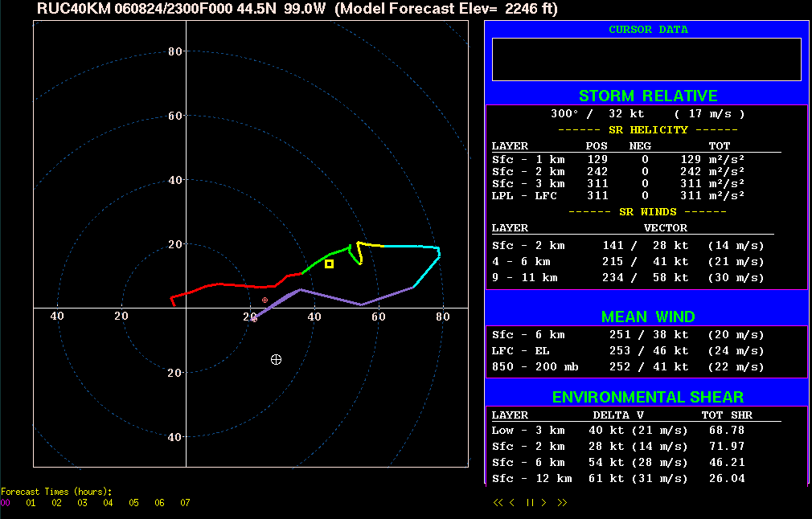Image resolution: width=812 pixels, height=519 pixels.
Task: Select forecast hour 05
Action: pyautogui.click(x=134, y=503)
